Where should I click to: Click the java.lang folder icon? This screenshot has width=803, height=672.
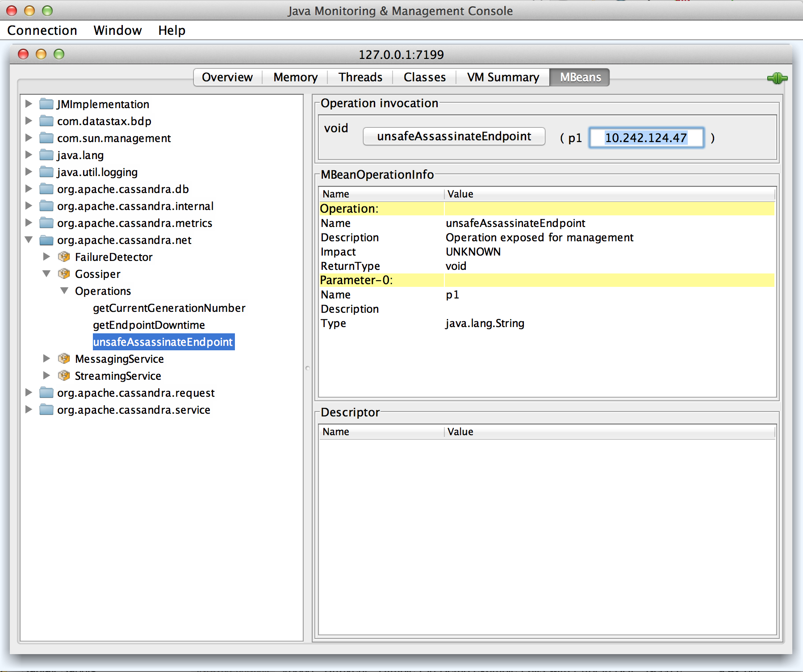coord(46,155)
